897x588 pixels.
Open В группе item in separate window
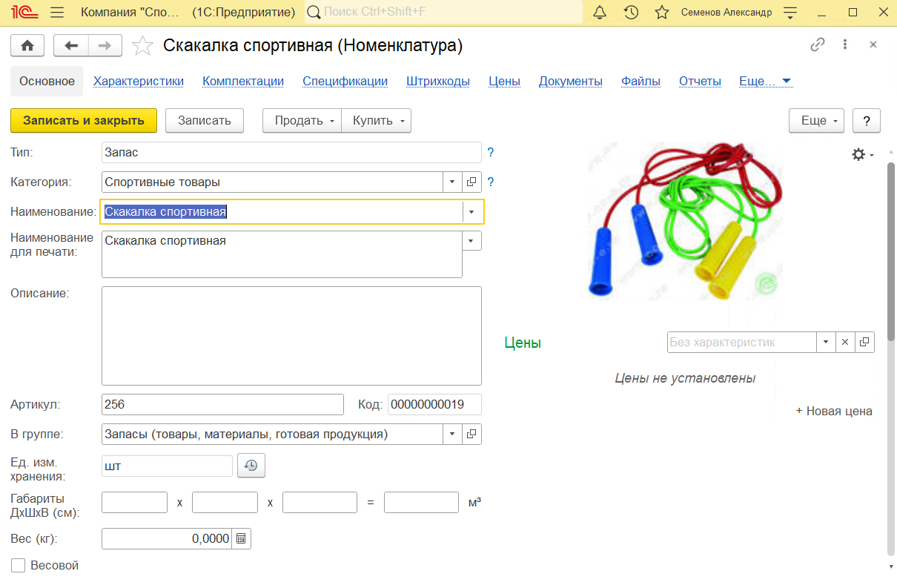471,434
